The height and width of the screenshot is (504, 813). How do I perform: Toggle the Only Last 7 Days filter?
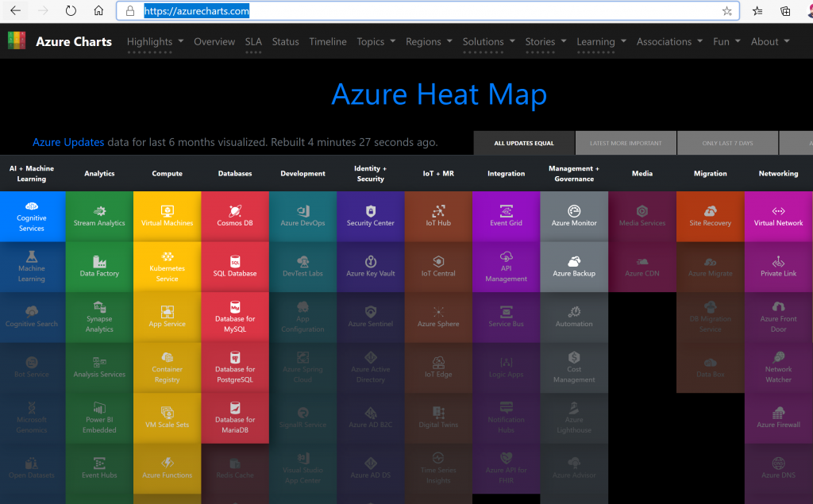(727, 144)
